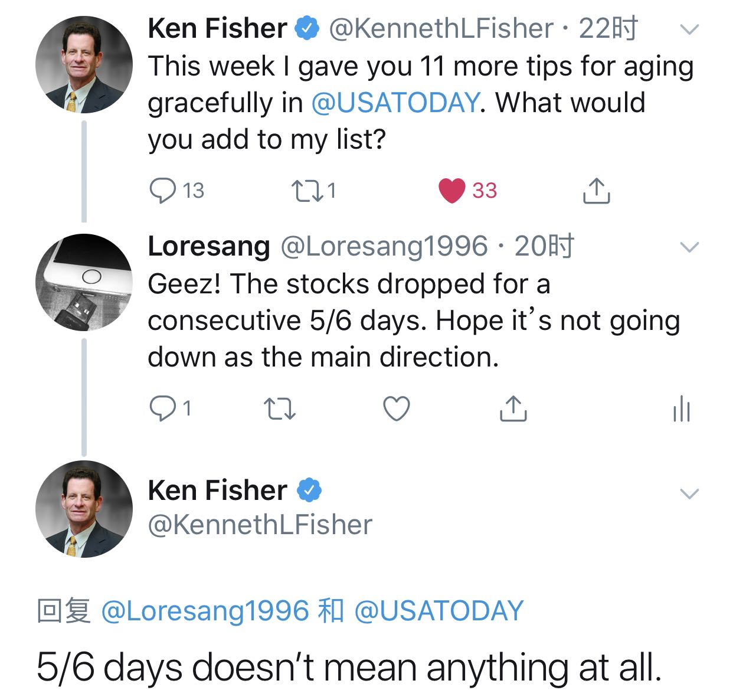733x700 pixels.
Task: Tap Loresang's profile picture
Action: point(84,283)
